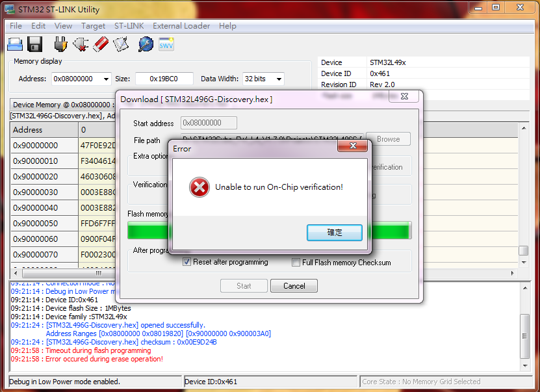Open the File menu
This screenshot has width=540, height=392.
tap(16, 26)
